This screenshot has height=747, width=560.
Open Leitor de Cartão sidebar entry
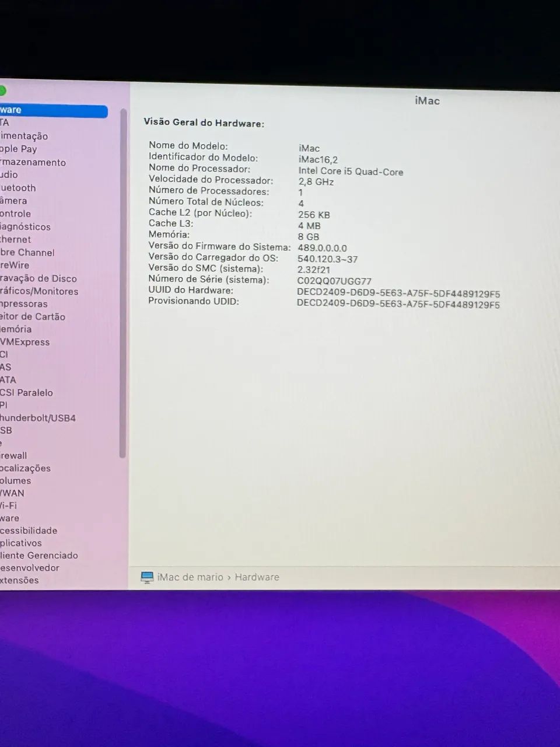pyautogui.click(x=33, y=316)
